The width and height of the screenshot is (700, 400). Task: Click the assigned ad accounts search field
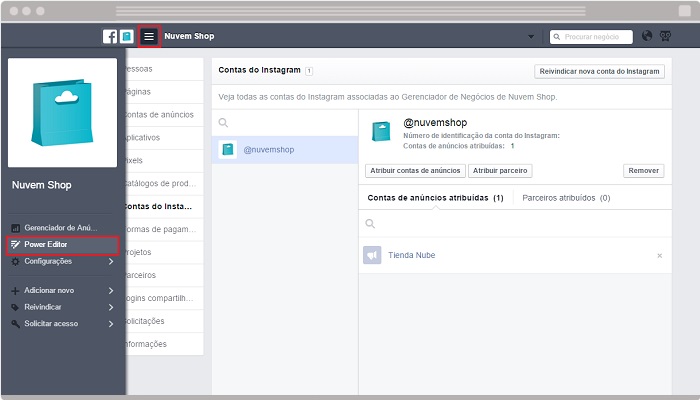515,224
